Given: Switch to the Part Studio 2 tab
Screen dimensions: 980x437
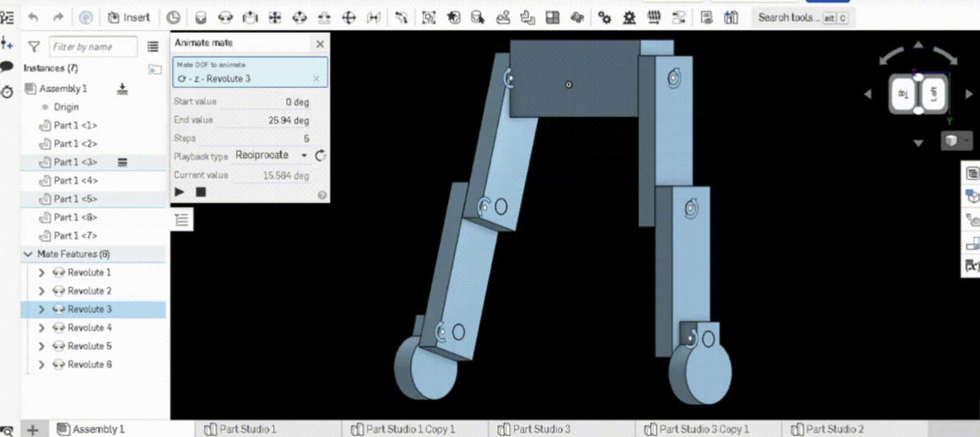Looking at the screenshot, I should [x=828, y=429].
